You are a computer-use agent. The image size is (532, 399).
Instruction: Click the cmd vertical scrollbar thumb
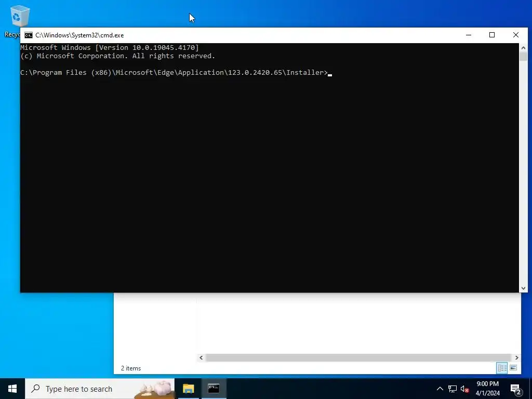tap(523, 56)
